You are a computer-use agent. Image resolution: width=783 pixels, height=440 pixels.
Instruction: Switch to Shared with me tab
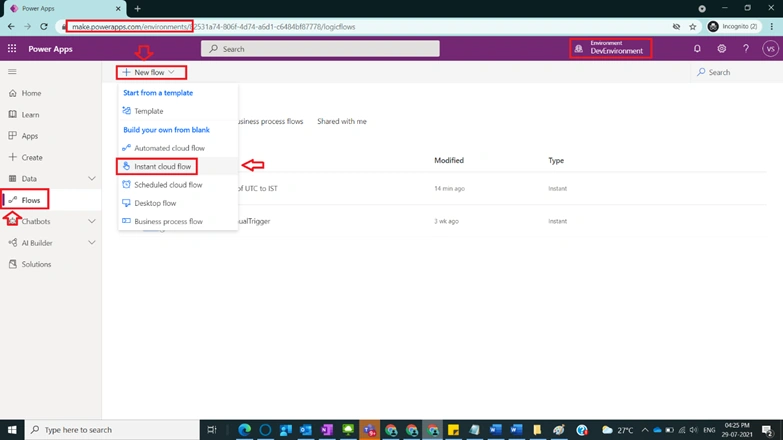[342, 121]
